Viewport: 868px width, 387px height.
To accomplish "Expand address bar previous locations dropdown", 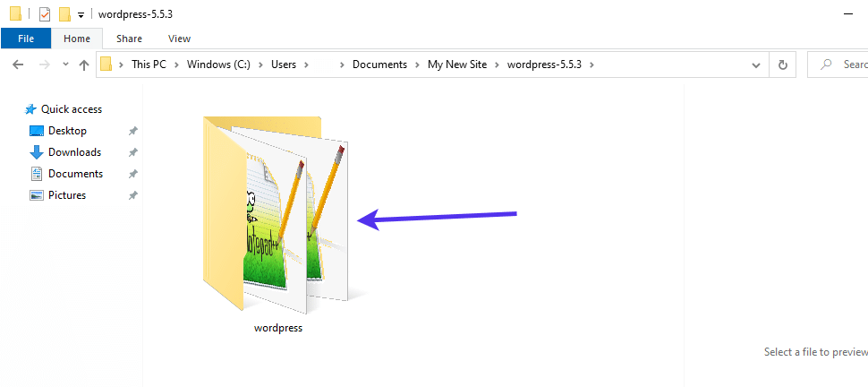I will click(x=756, y=64).
